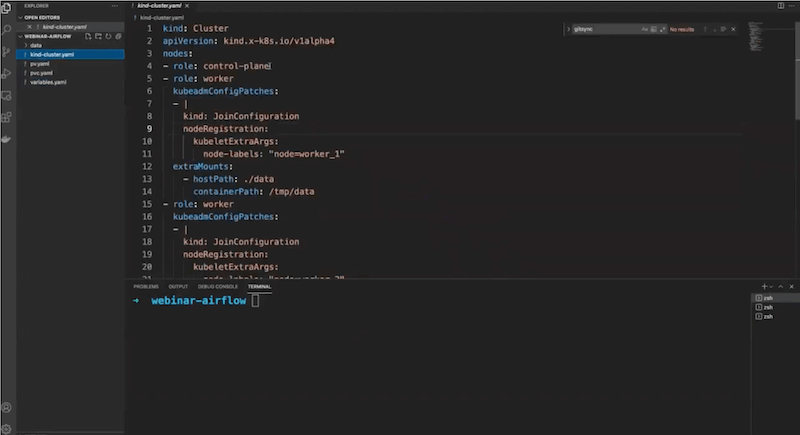
Task: Open the Docker view in activity bar
Action: (x=6, y=139)
